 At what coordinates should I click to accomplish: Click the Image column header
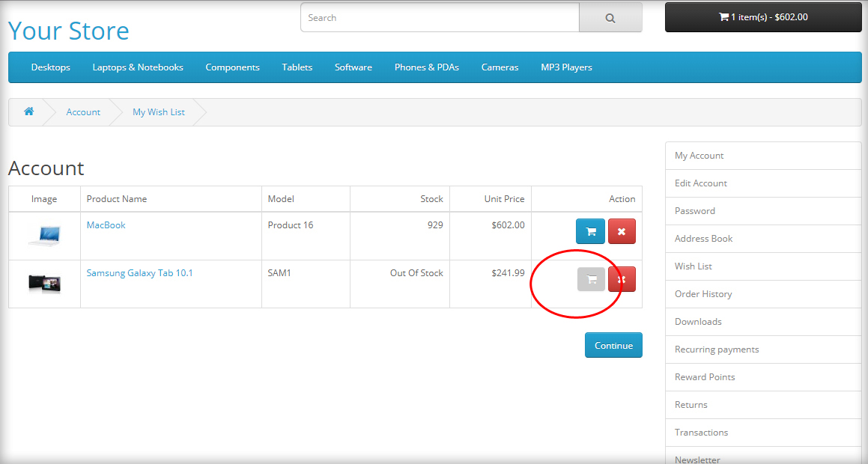[x=44, y=199]
